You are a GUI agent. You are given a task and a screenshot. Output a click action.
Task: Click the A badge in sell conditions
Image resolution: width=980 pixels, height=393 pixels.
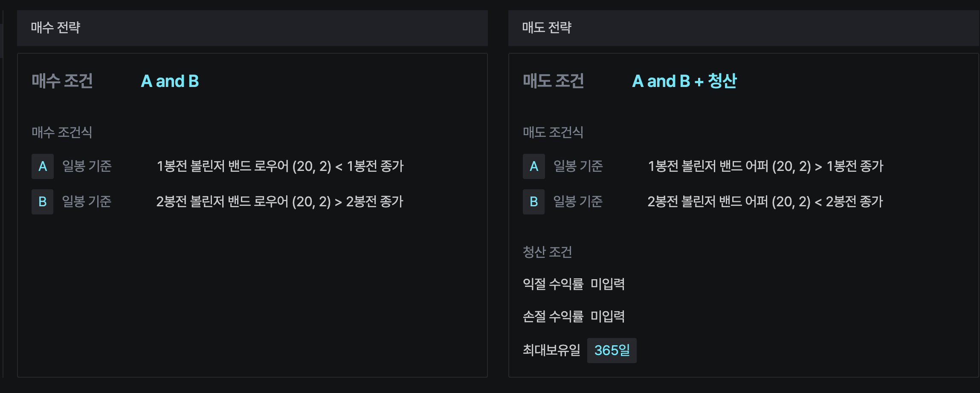coord(534,166)
